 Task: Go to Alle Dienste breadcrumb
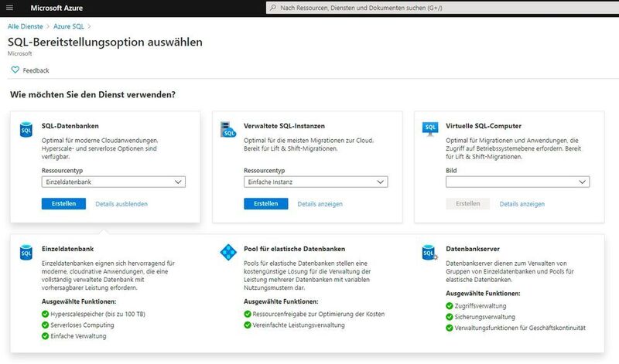click(26, 26)
